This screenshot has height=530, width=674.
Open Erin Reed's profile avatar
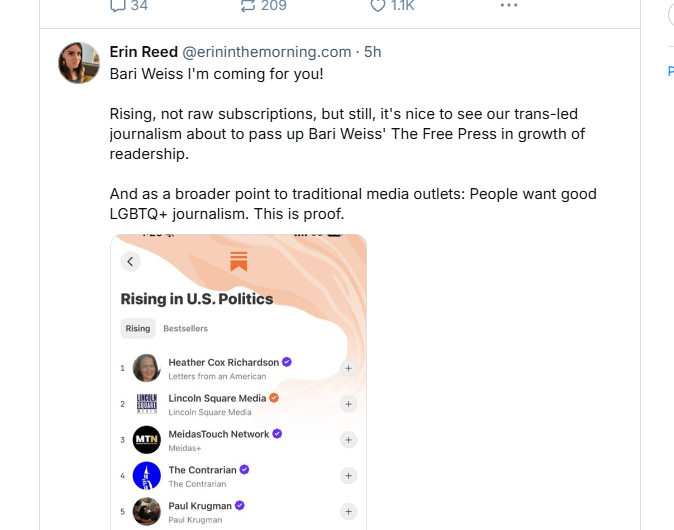(79, 63)
